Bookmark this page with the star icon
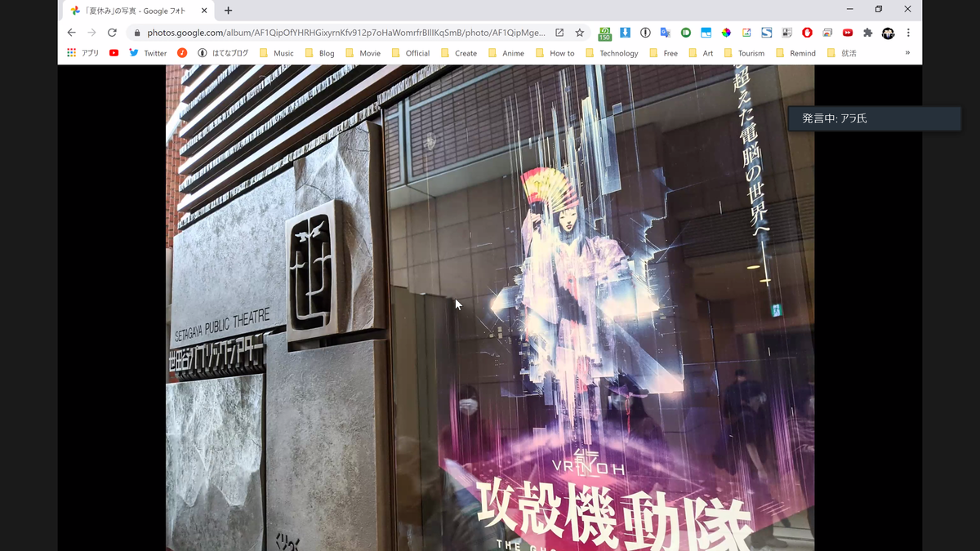Viewport: 980px width, 551px height. click(x=579, y=33)
